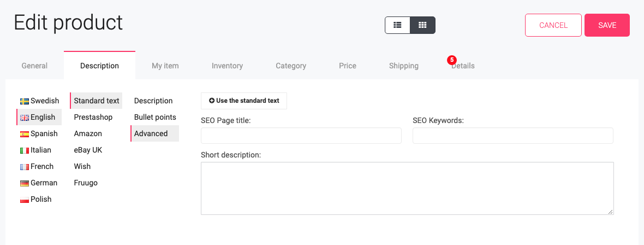The image size is (644, 245).
Task: Choose Bullet points section
Action: click(155, 118)
